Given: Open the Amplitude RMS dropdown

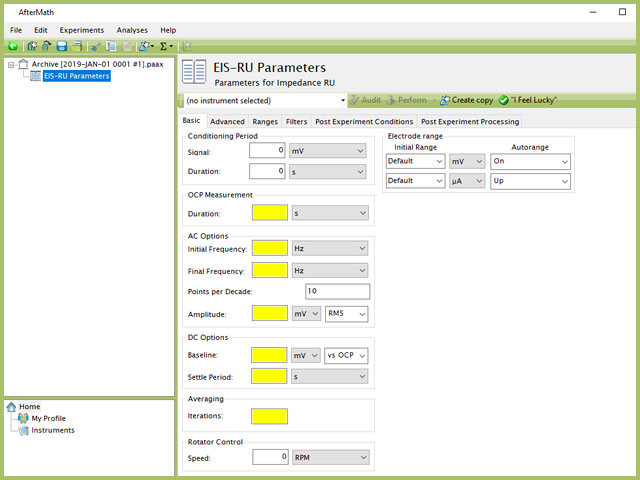Looking at the screenshot, I should pyautogui.click(x=347, y=314).
